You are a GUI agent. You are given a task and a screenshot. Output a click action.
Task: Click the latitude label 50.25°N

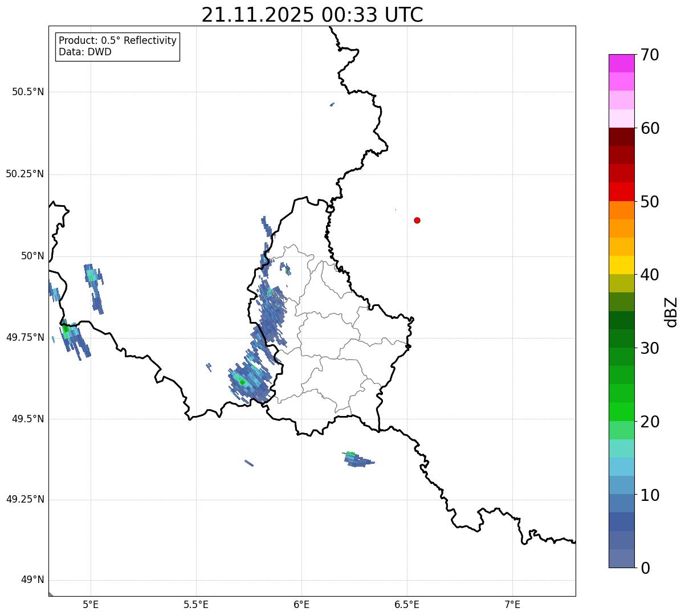25,174
